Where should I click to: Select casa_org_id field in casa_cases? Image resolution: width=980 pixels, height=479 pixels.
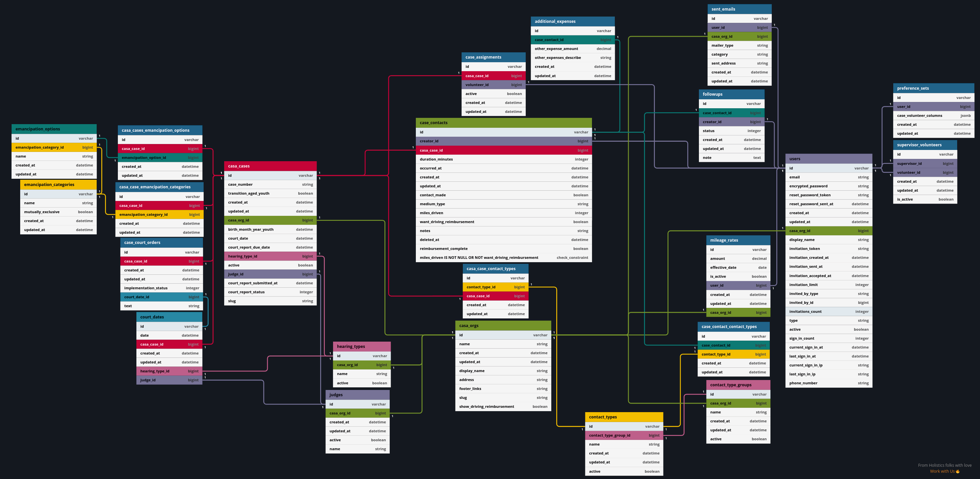pyautogui.click(x=270, y=220)
